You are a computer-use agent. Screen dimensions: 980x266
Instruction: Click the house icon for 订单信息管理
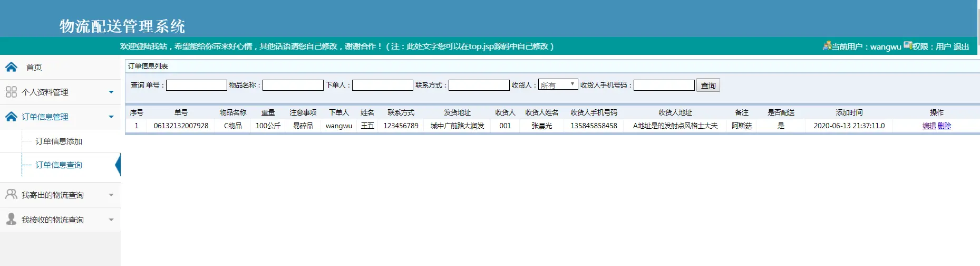click(x=11, y=117)
